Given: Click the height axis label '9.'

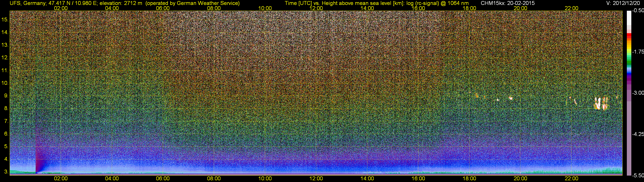Looking at the screenshot, I should pos(6,96).
